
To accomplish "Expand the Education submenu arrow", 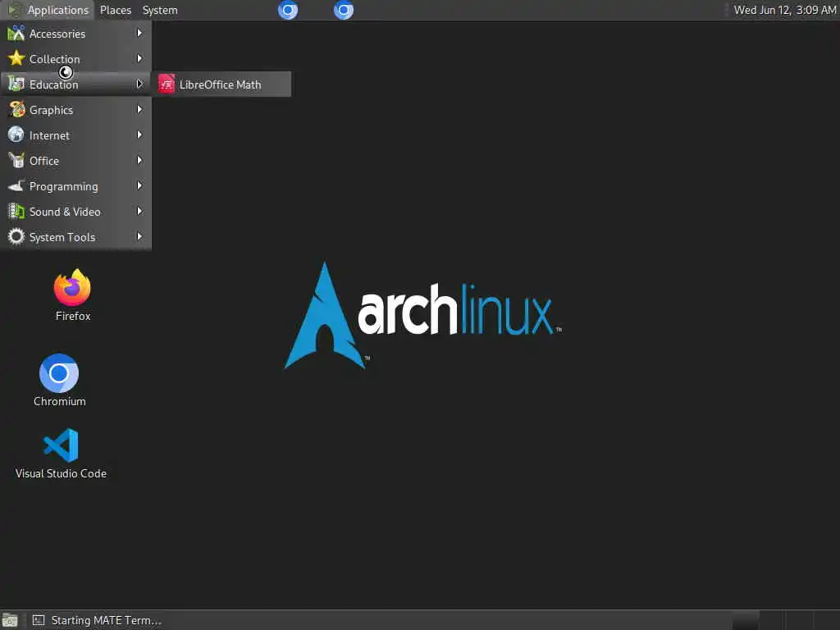I will [139, 84].
